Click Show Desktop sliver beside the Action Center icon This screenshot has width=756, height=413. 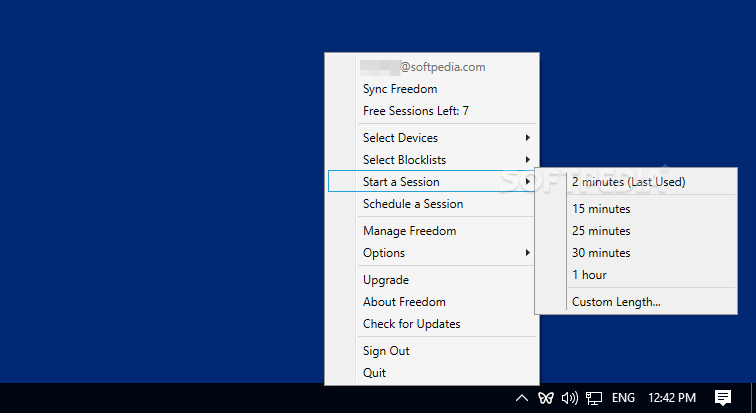753,398
